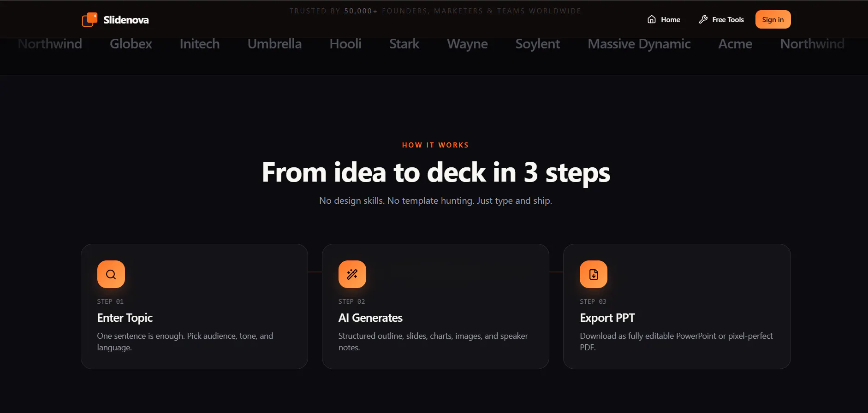This screenshot has width=868, height=413.
Task: Click the 'From idea to deck in 3 steps' headline
Action: click(x=436, y=173)
